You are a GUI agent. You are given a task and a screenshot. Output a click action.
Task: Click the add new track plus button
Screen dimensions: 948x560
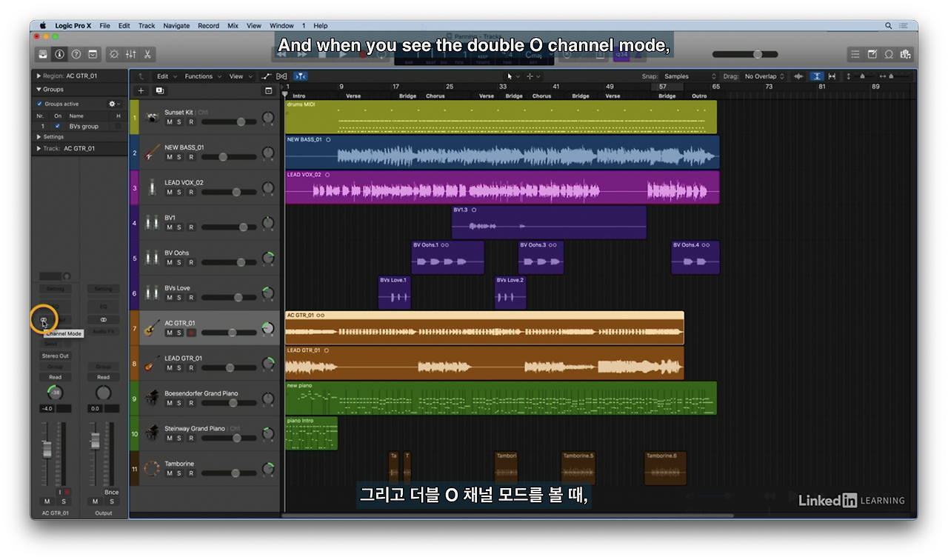[141, 90]
